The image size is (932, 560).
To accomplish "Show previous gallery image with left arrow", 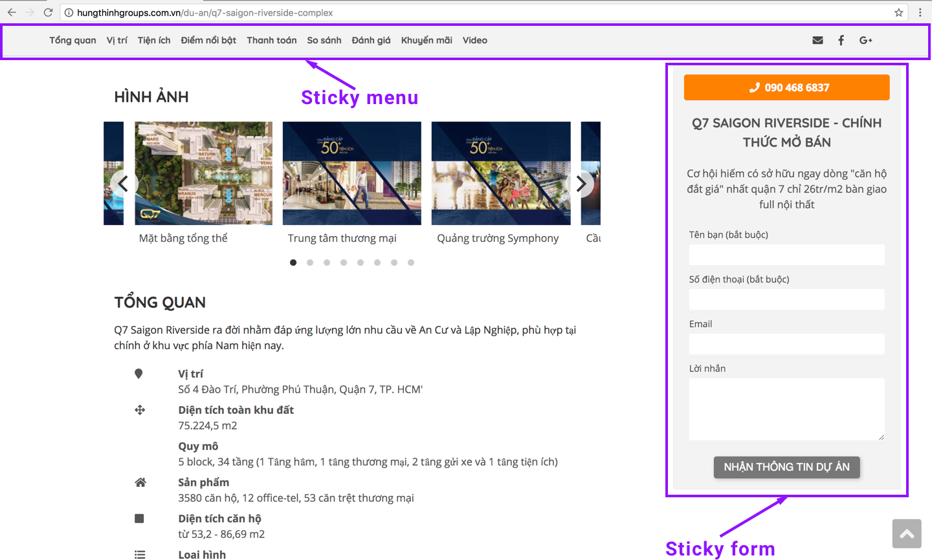I will tap(123, 184).
